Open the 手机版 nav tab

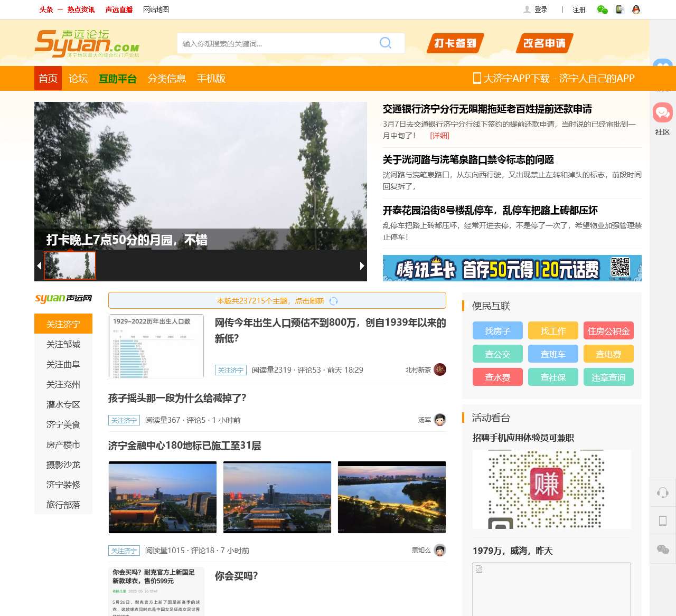[x=211, y=78]
